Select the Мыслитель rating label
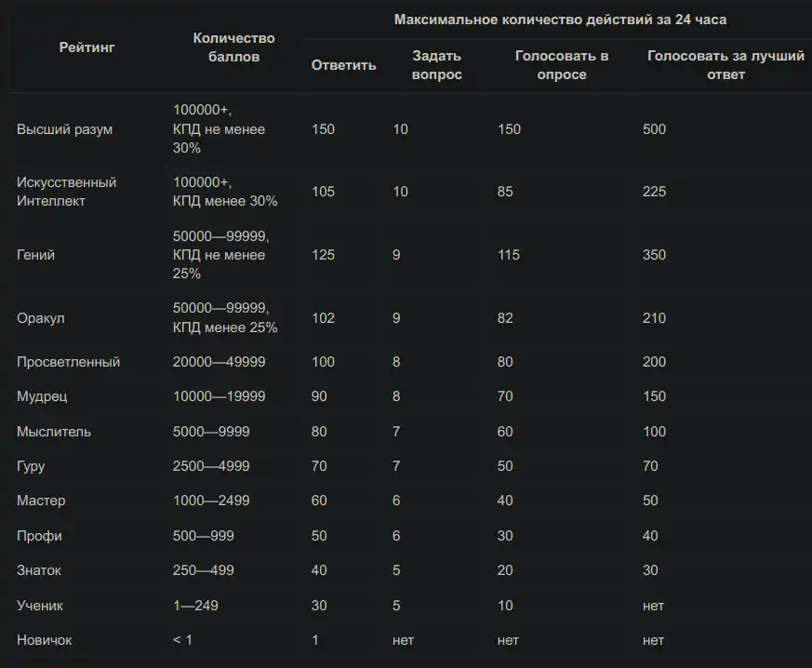The height and width of the screenshot is (668, 812). click(54, 432)
